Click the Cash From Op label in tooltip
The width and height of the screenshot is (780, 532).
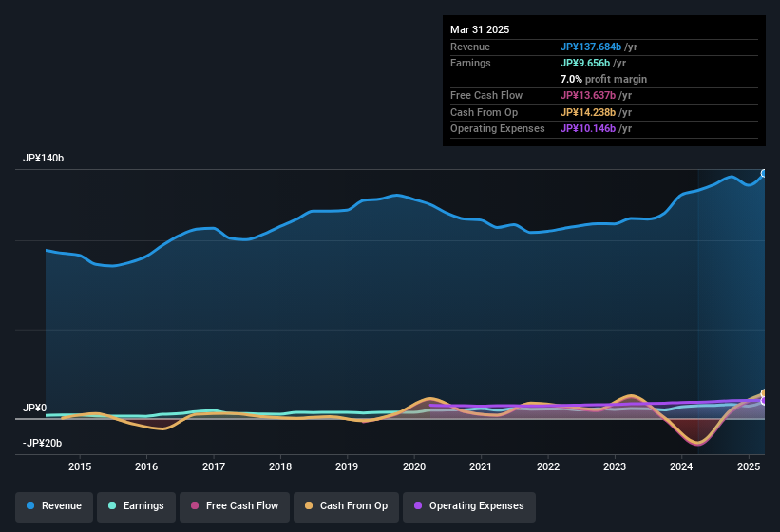tap(484, 112)
